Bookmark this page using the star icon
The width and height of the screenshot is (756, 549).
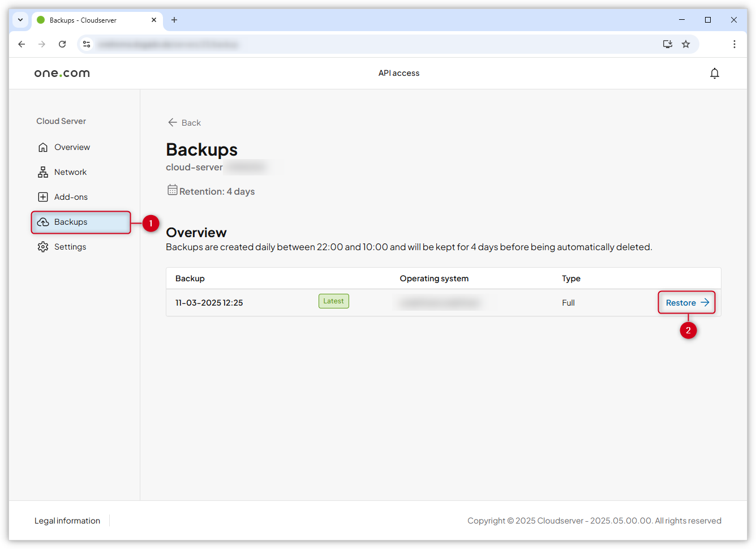coord(686,44)
